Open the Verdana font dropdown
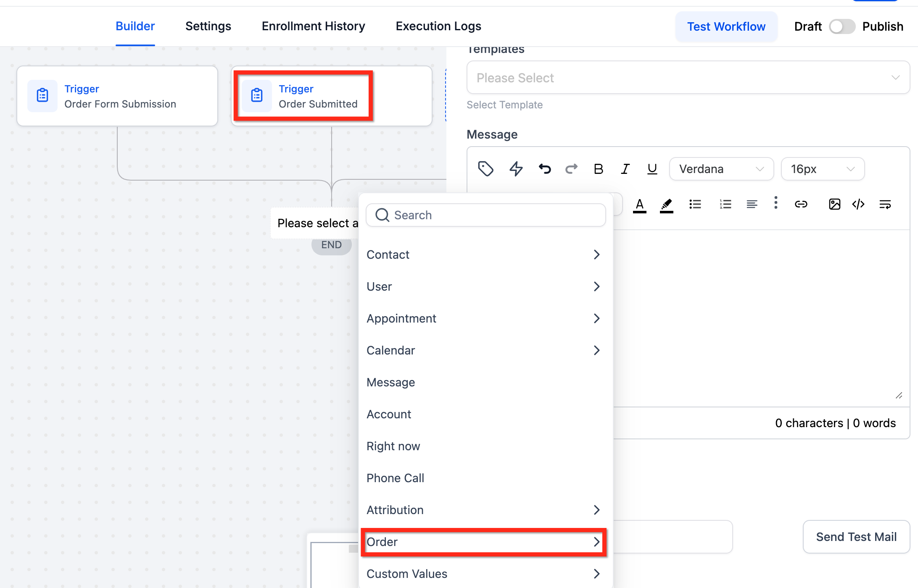The height and width of the screenshot is (588, 918). pos(721,169)
